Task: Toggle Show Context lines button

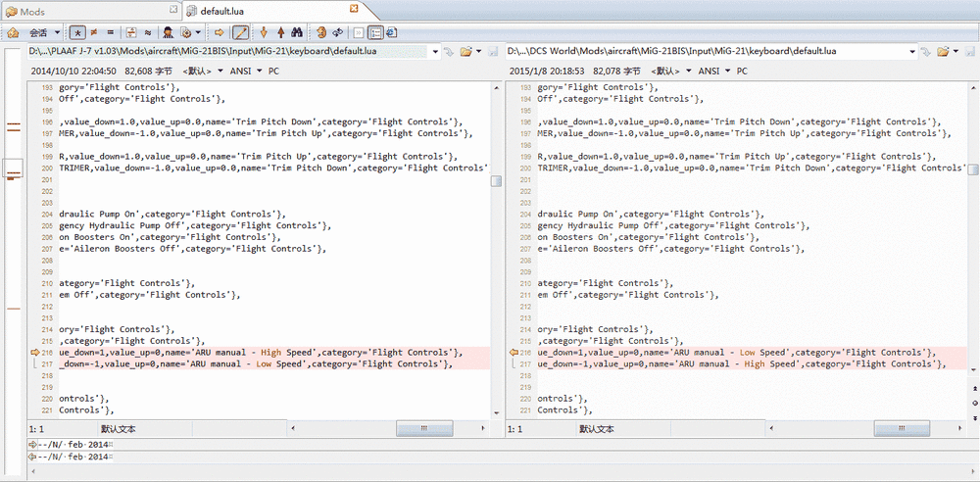Action: (x=131, y=32)
